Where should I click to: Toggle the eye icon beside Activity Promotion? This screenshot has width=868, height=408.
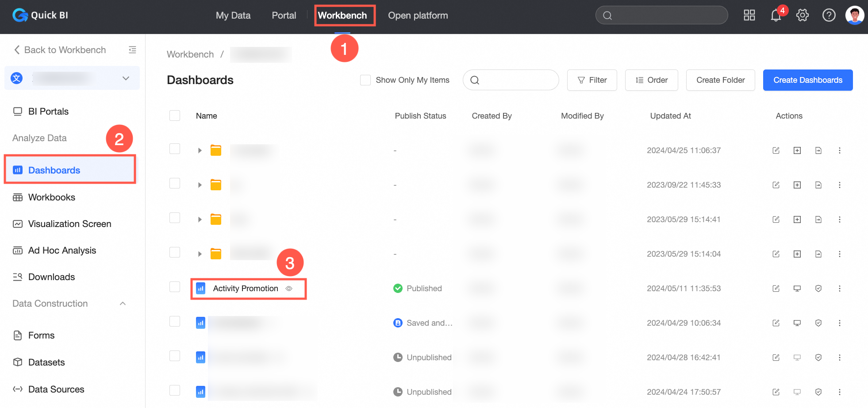[289, 289]
